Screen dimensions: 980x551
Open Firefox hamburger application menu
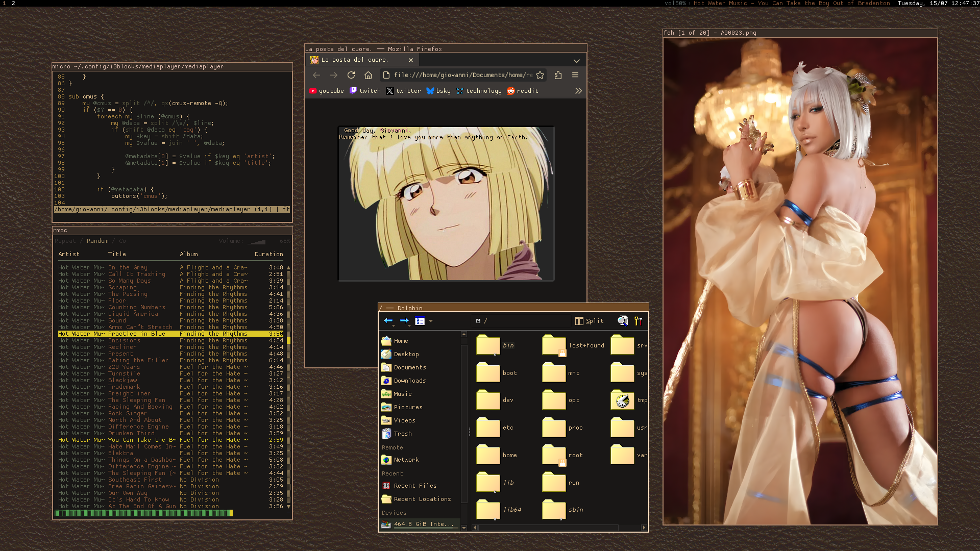point(575,75)
